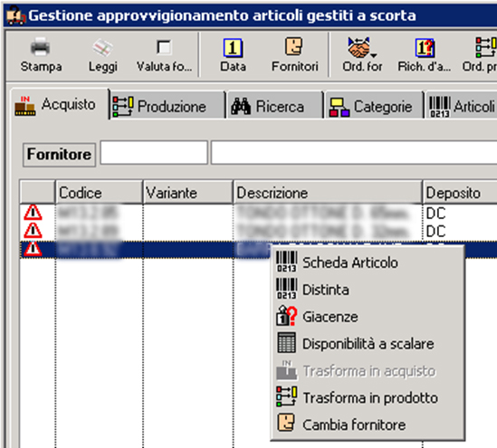Click the Fornitore button
This screenshot has height=448, width=497.
(59, 154)
